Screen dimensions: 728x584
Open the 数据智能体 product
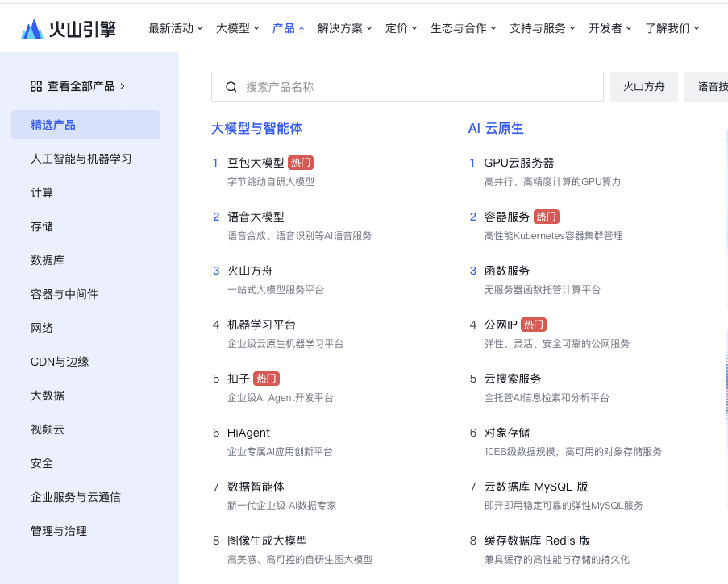coord(256,487)
